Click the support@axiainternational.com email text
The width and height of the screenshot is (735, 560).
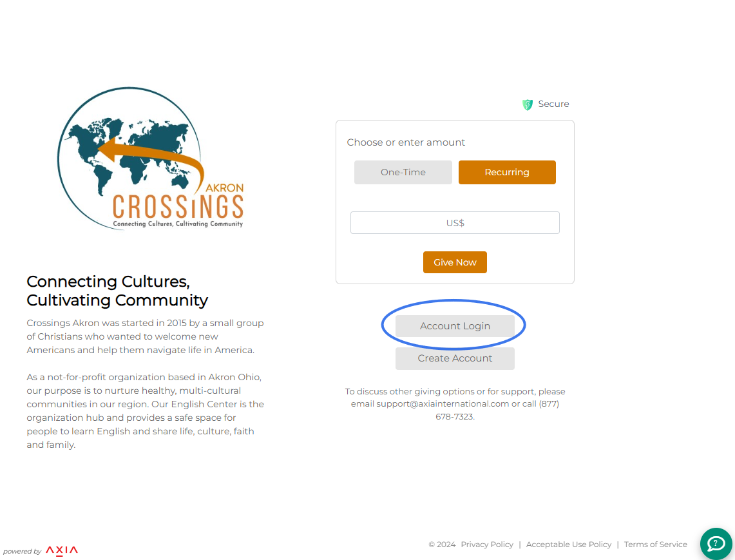(x=443, y=404)
